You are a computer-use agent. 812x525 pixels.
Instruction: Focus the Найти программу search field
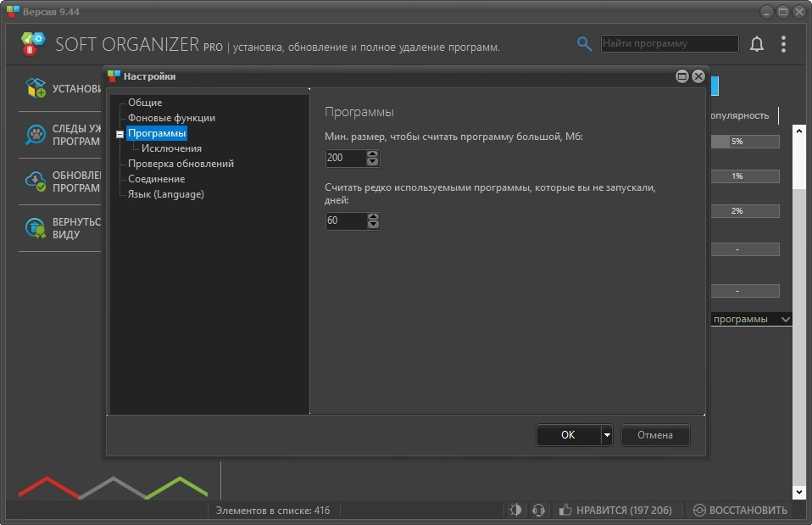[670, 43]
